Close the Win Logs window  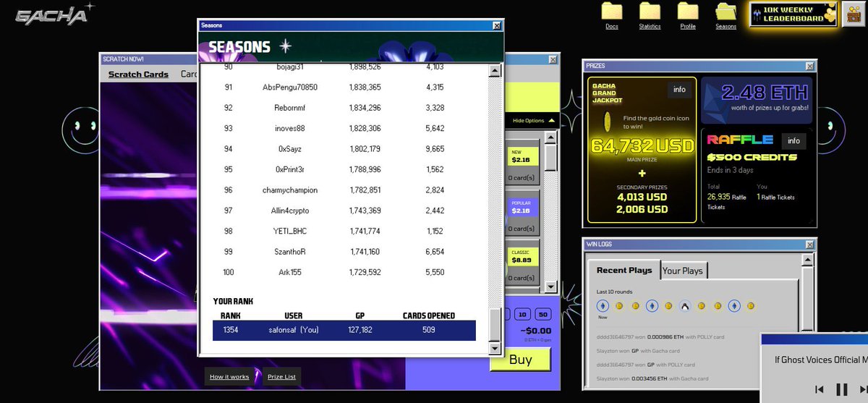tap(811, 244)
